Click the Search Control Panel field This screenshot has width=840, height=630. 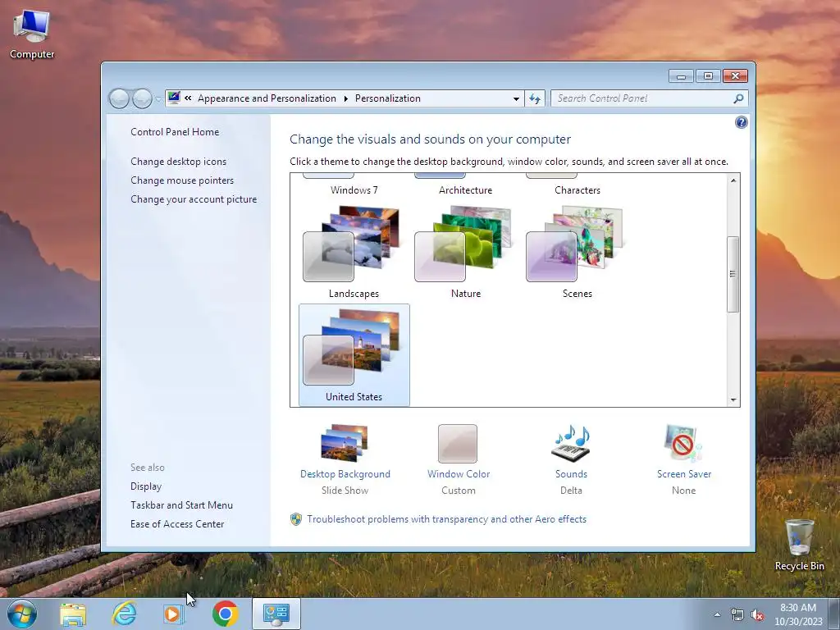pyautogui.click(x=650, y=98)
